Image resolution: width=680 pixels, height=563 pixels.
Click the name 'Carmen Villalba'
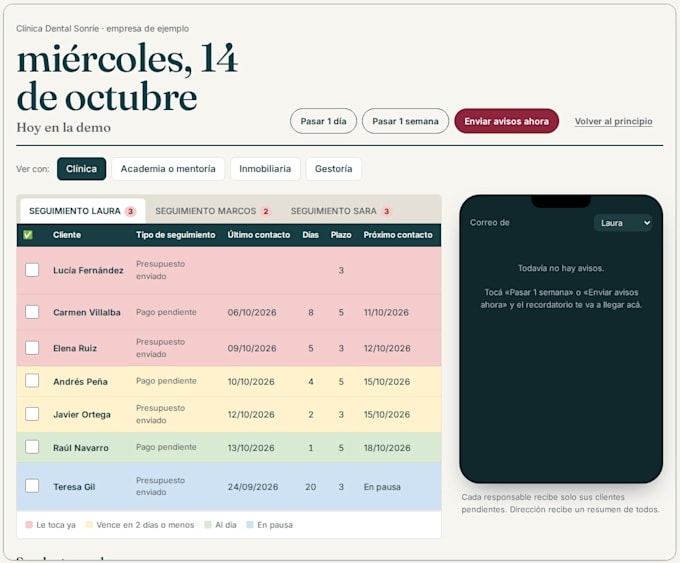(87, 312)
